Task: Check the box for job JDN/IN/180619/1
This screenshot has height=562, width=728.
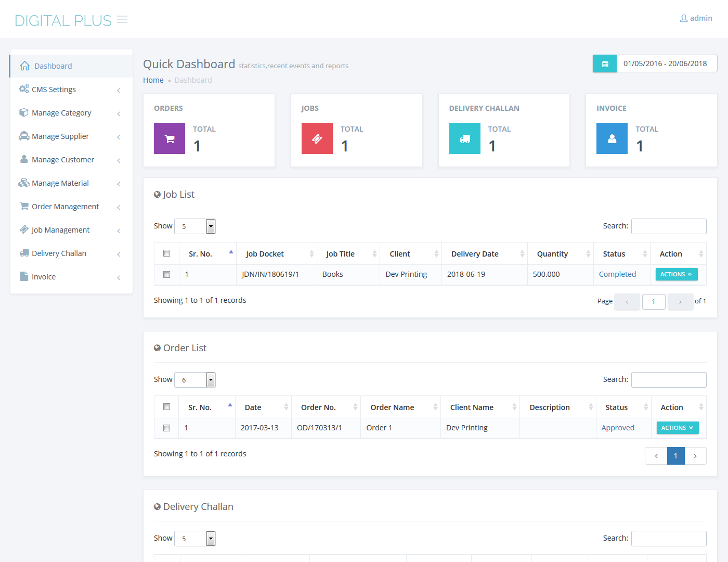Action: coord(167,274)
